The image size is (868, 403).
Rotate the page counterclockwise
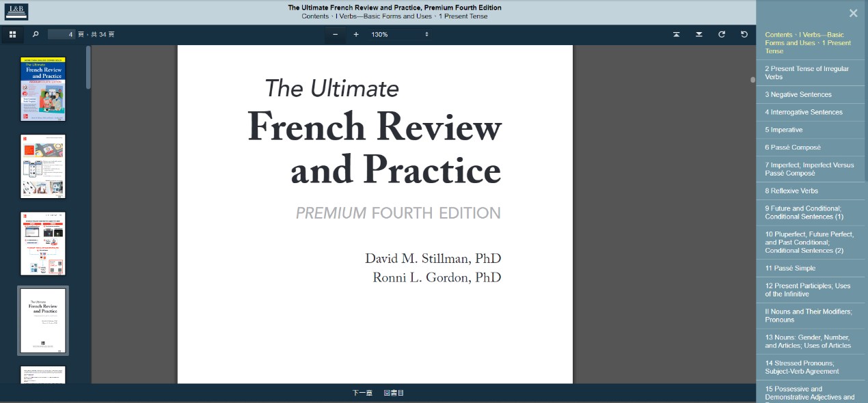pyautogui.click(x=744, y=34)
